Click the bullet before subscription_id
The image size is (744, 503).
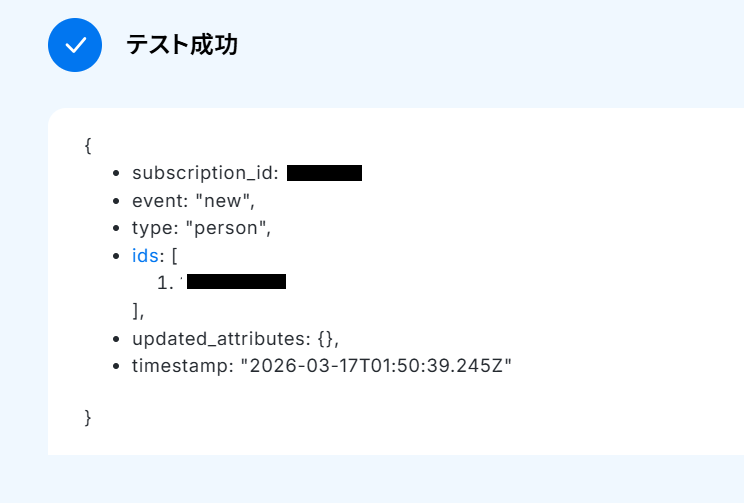[116, 174]
